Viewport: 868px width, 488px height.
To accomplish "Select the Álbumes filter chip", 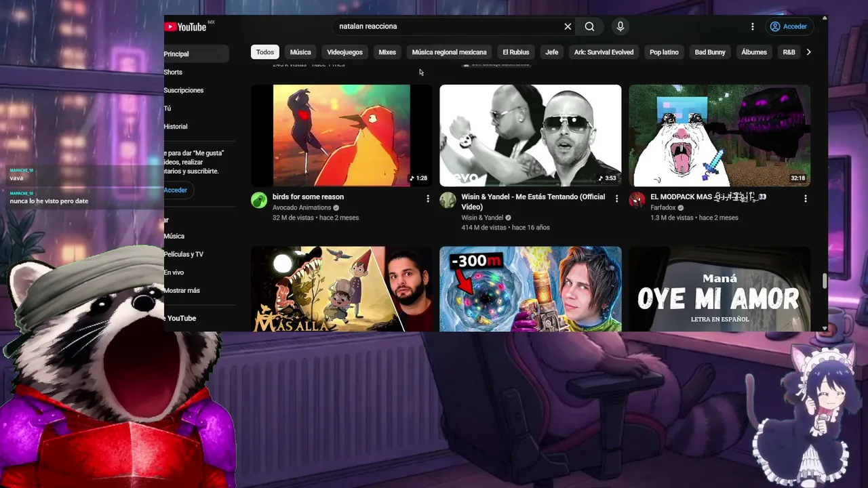I will (x=754, y=52).
